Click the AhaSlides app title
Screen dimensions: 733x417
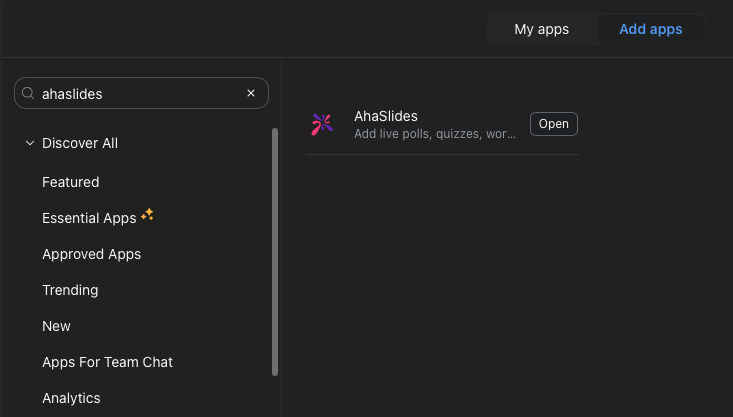(x=386, y=116)
